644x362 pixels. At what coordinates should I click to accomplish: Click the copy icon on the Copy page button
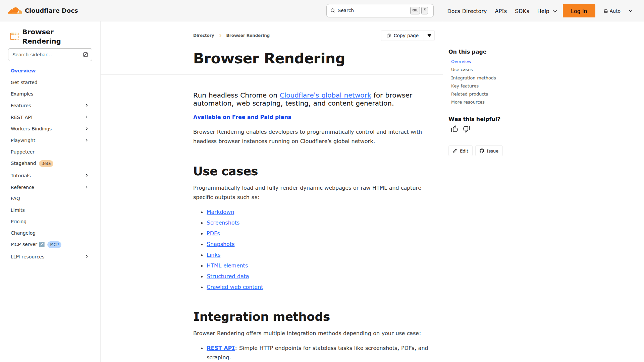(389, 35)
